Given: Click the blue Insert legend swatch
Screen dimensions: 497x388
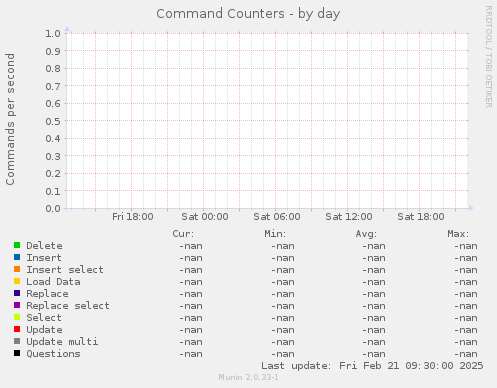Looking at the screenshot, I should point(17,257).
